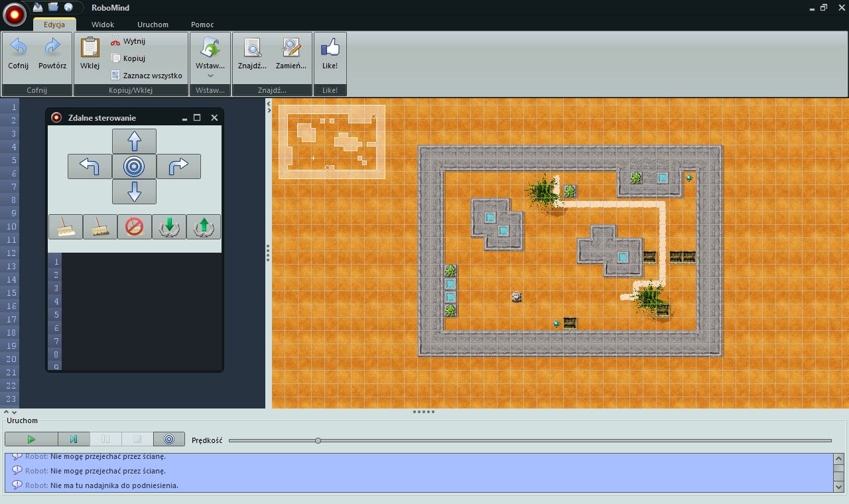Screen dimensions: 849x504
Task: Move robot forward with up arrow
Action: [x=134, y=141]
